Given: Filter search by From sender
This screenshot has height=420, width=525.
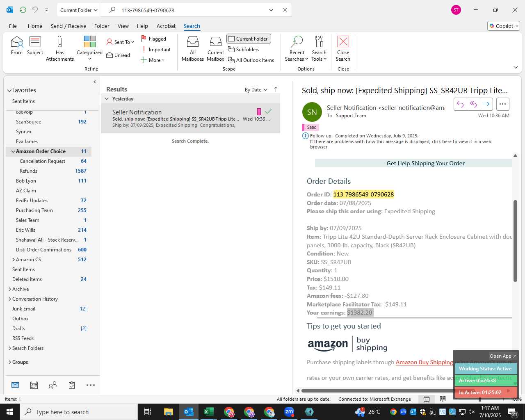Looking at the screenshot, I should [17, 46].
